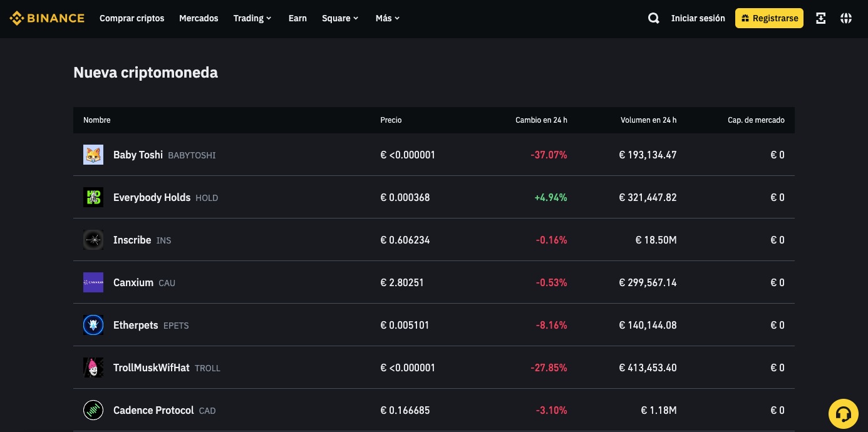Click the CAU ticker symbol
This screenshot has height=432, width=868.
tap(167, 283)
